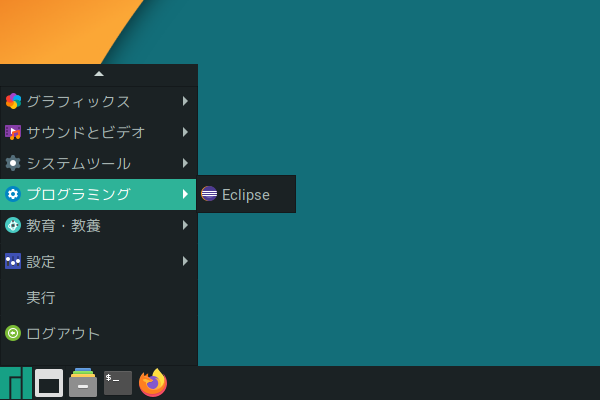The height and width of the screenshot is (400, 600).
Task: Click the Eclipse application icon
Action: tap(209, 194)
